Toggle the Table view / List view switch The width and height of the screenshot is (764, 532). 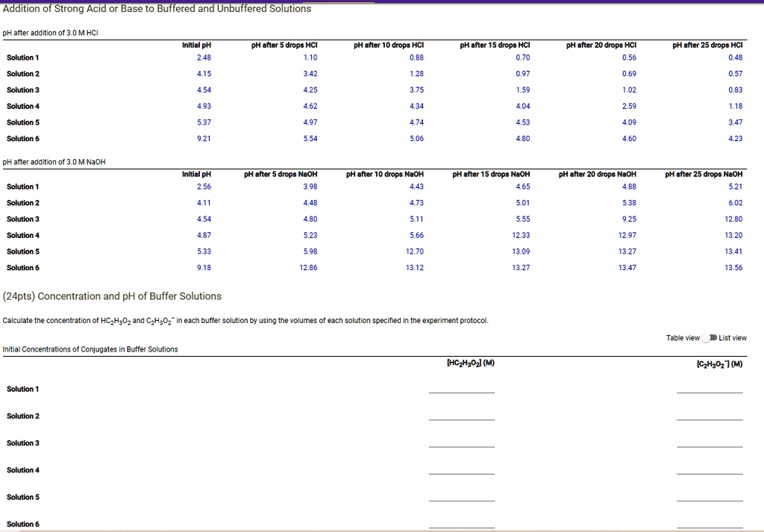pyautogui.click(x=709, y=337)
